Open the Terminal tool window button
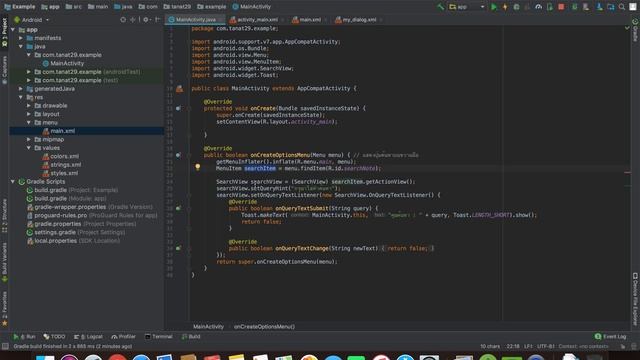This screenshot has height=360, width=640. [159, 336]
